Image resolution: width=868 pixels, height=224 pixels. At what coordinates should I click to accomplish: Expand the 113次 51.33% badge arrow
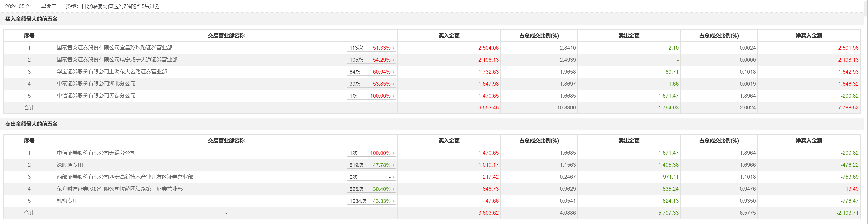393,48
